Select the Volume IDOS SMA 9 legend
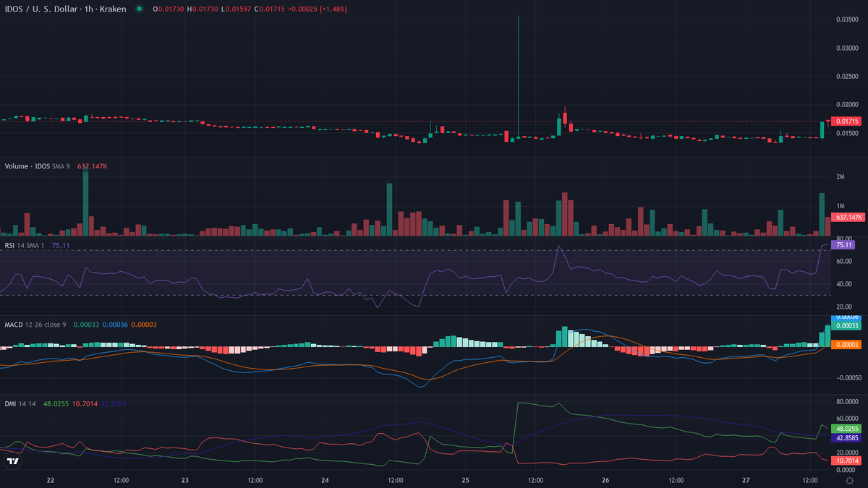The height and width of the screenshot is (488, 868). click(38, 166)
